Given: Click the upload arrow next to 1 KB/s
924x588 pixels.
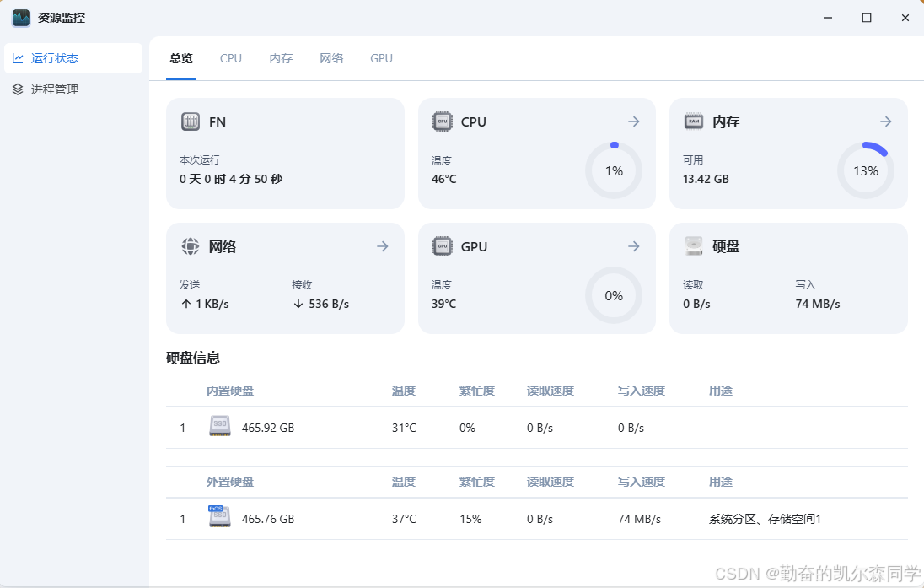Looking at the screenshot, I should pyautogui.click(x=186, y=304).
